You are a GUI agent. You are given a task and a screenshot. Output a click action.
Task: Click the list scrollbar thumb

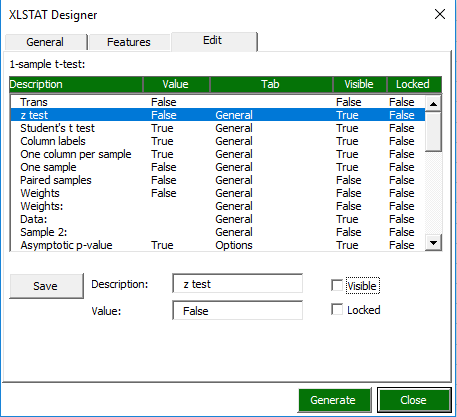[x=433, y=132]
